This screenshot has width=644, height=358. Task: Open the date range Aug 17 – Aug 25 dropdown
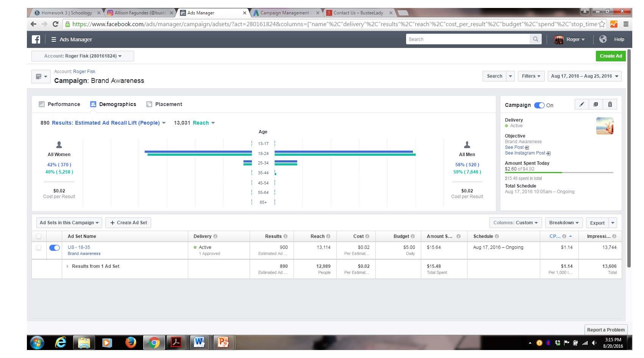(x=585, y=76)
